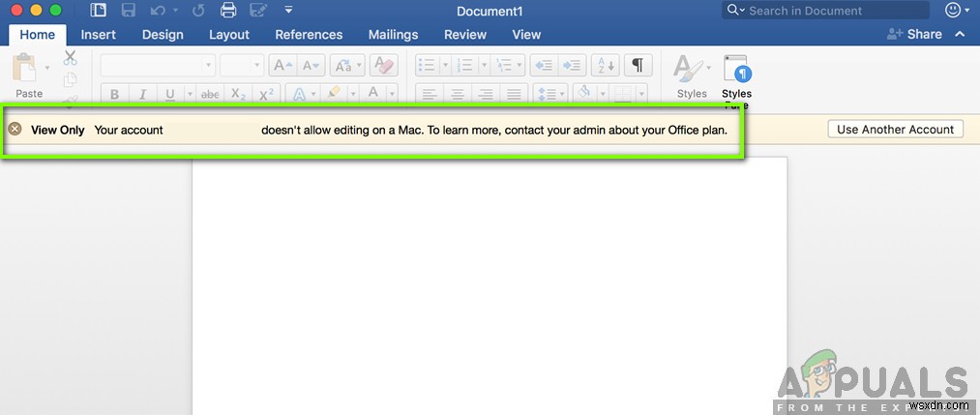Switch to the Review tab
The image size is (980, 415).
(x=465, y=35)
